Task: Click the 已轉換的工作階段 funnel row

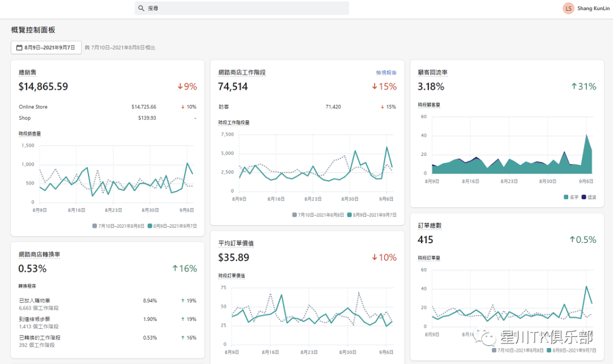Action: pos(107,341)
